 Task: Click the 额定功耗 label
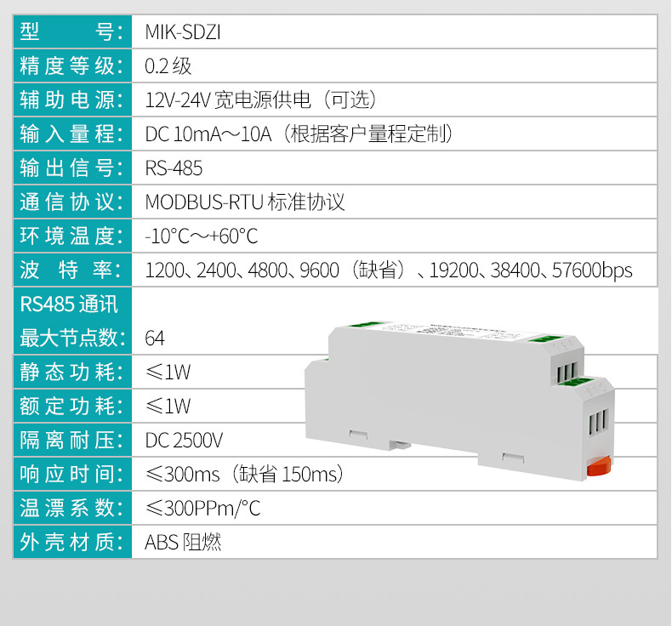(x=71, y=406)
